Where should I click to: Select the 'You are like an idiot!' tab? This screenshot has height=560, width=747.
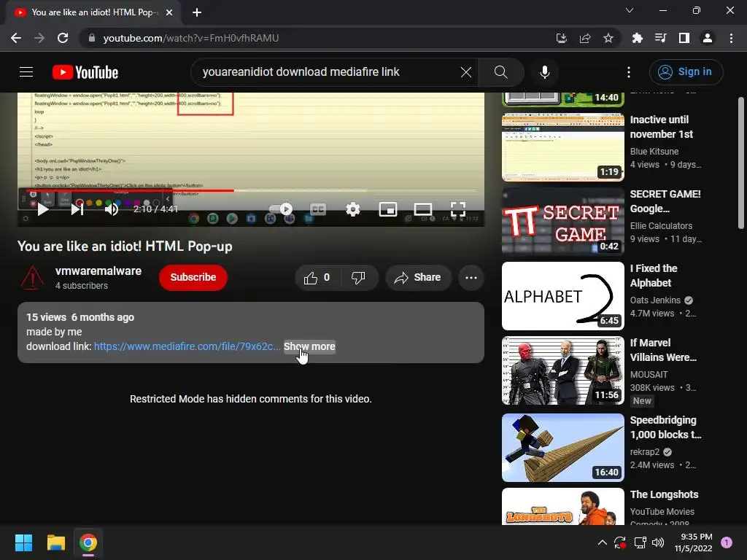pyautogui.click(x=93, y=12)
